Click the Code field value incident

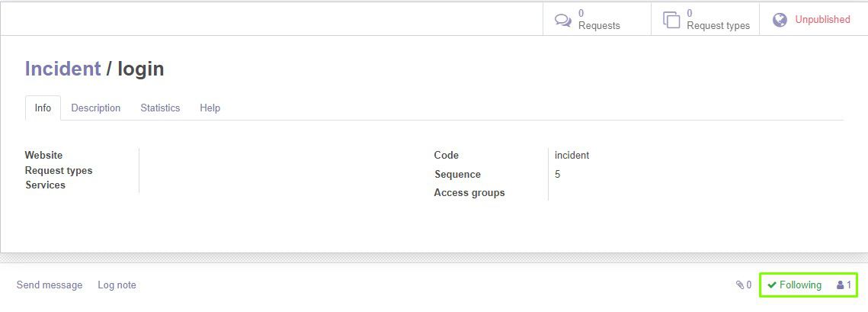pyautogui.click(x=572, y=155)
